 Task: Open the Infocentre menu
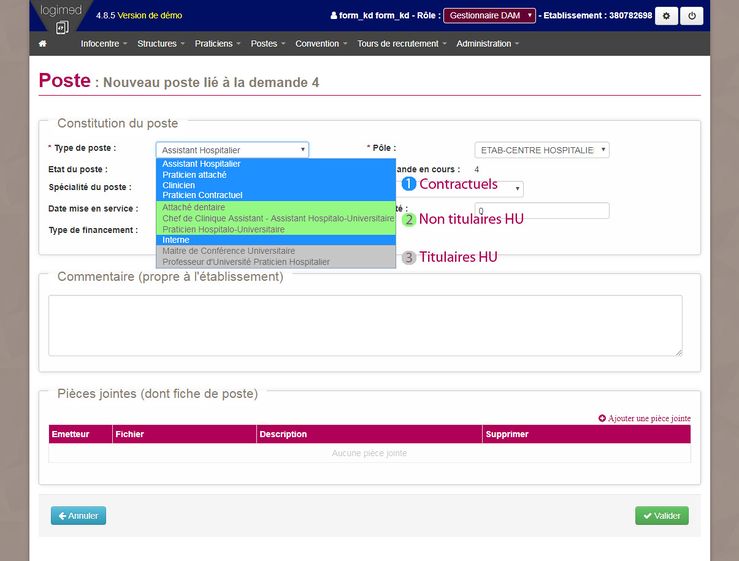[x=104, y=43]
